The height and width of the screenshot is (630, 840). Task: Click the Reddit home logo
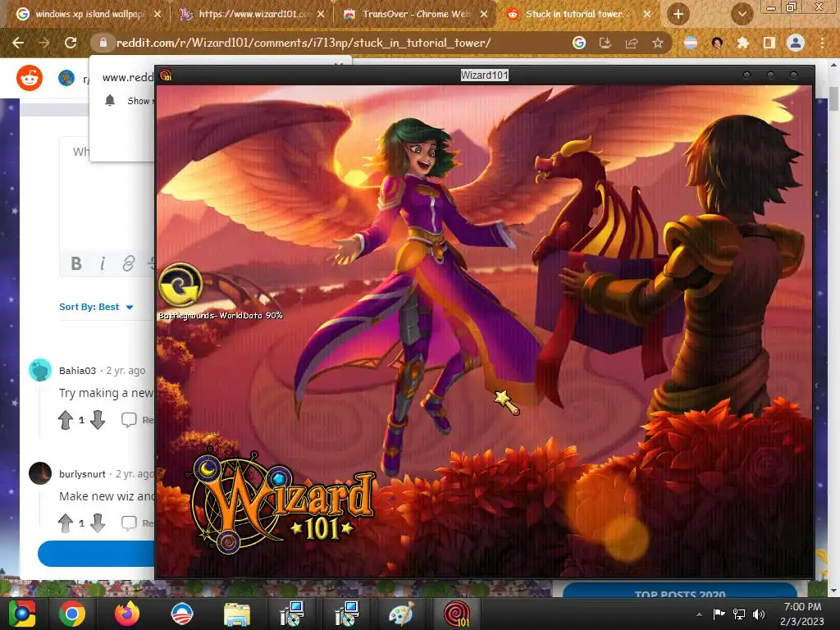pyautogui.click(x=30, y=78)
